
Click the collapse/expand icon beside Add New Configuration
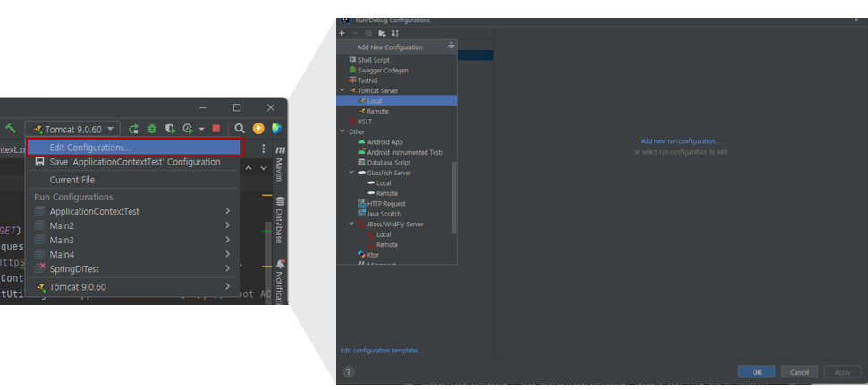pos(451,46)
